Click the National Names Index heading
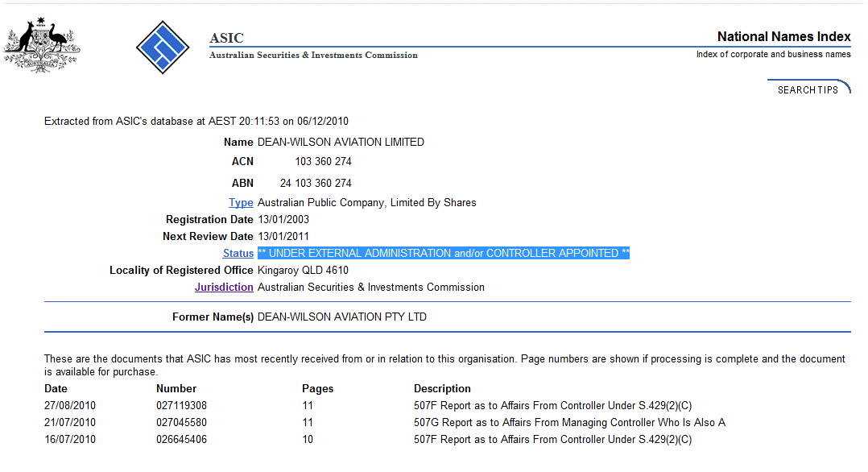The height and width of the screenshot is (472, 868). click(784, 36)
